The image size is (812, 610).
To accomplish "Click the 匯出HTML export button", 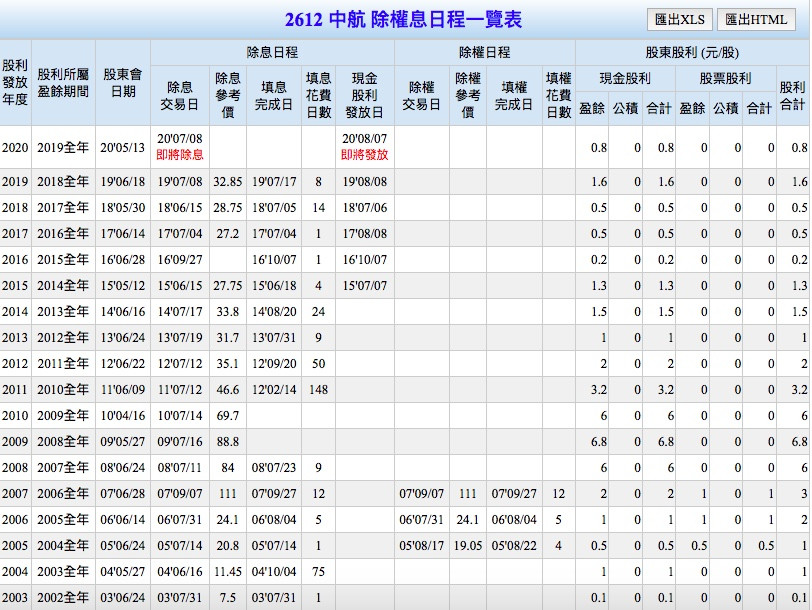I will coord(756,19).
